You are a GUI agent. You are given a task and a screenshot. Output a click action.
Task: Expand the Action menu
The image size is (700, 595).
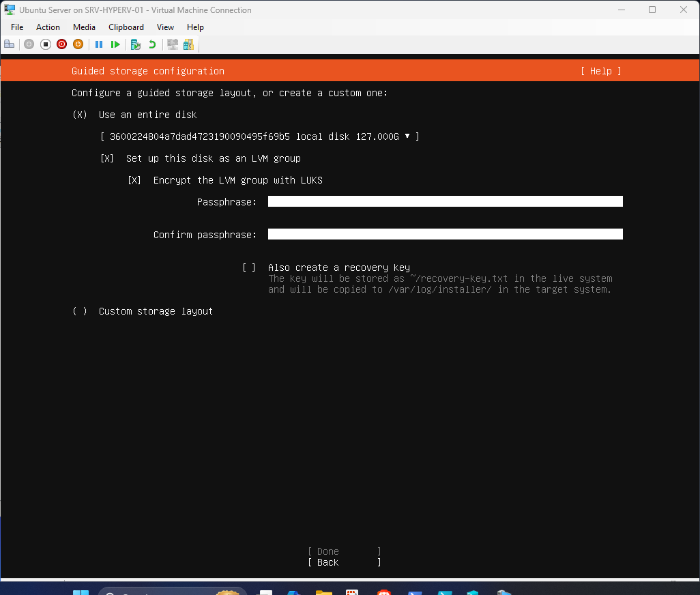click(x=48, y=27)
